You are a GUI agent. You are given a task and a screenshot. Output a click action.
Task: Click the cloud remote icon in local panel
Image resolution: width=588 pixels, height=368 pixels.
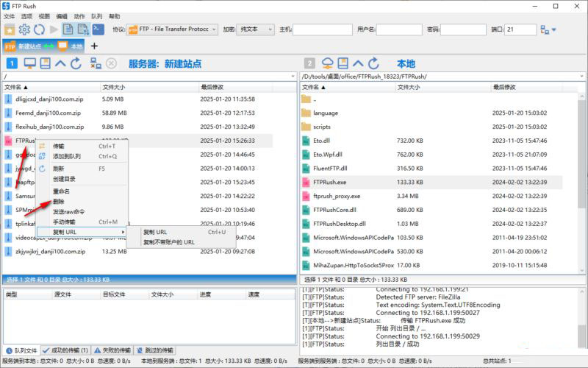click(x=327, y=63)
